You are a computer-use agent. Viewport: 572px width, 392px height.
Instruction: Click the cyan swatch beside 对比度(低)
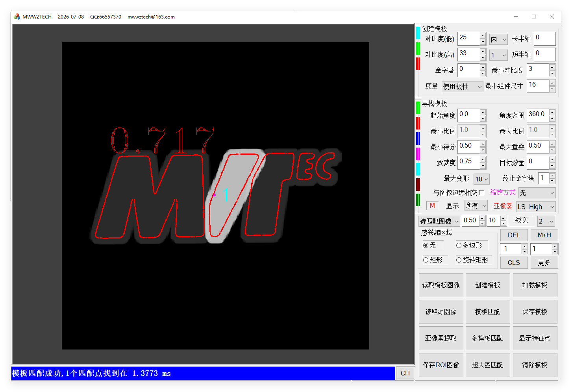418,33
